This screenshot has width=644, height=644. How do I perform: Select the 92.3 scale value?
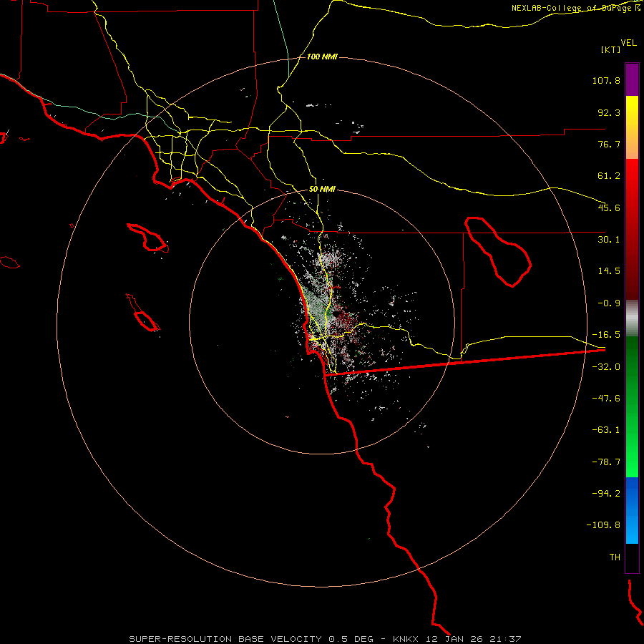point(609,112)
